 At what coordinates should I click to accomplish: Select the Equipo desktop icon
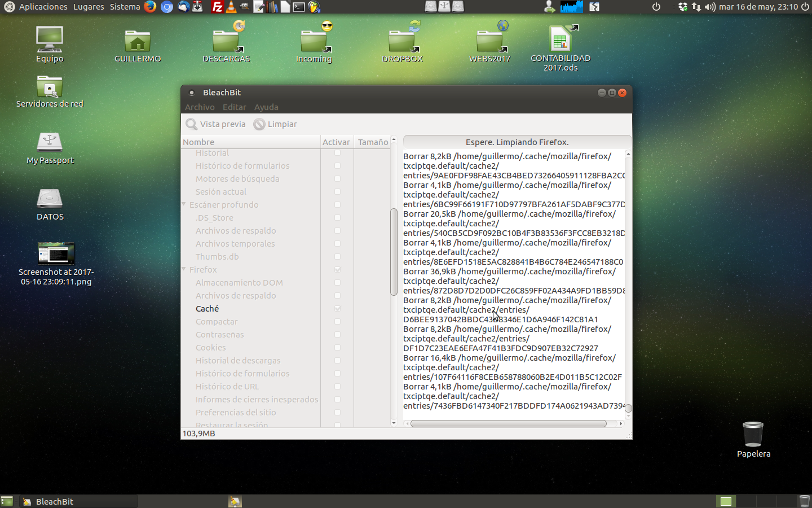point(50,44)
